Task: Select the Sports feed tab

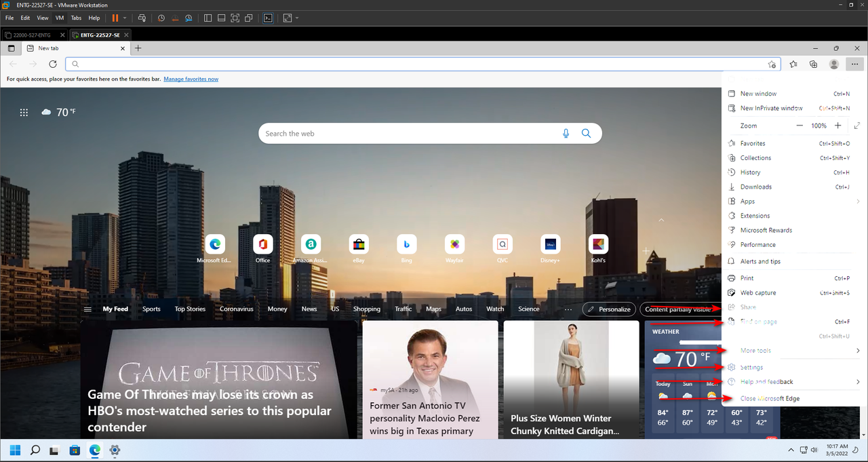Action: click(151, 309)
